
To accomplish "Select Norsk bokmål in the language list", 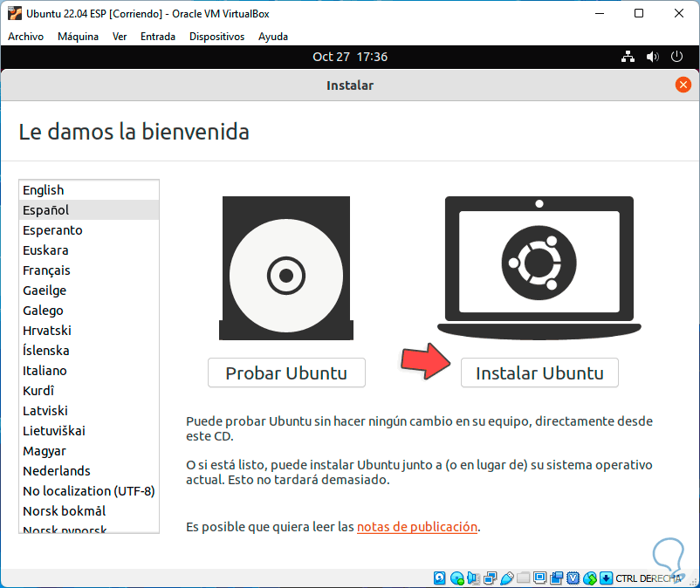I will tap(89, 511).
